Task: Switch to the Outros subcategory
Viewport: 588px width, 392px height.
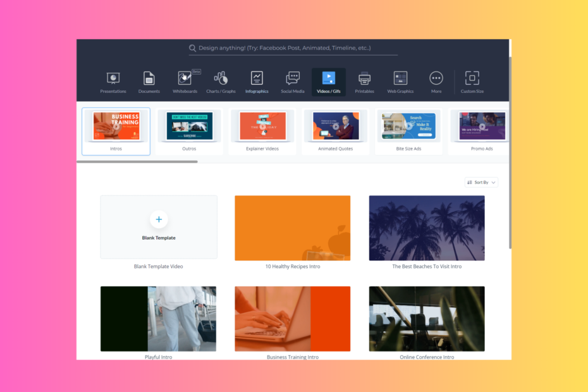Action: [189, 132]
